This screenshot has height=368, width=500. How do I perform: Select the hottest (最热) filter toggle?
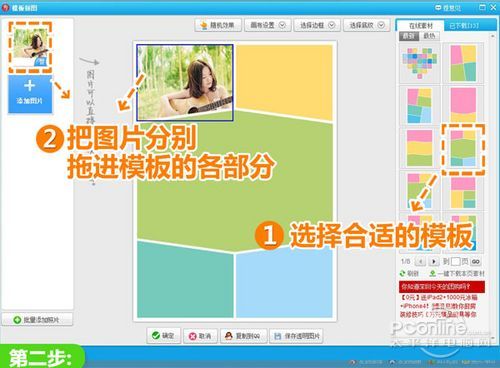[429, 36]
